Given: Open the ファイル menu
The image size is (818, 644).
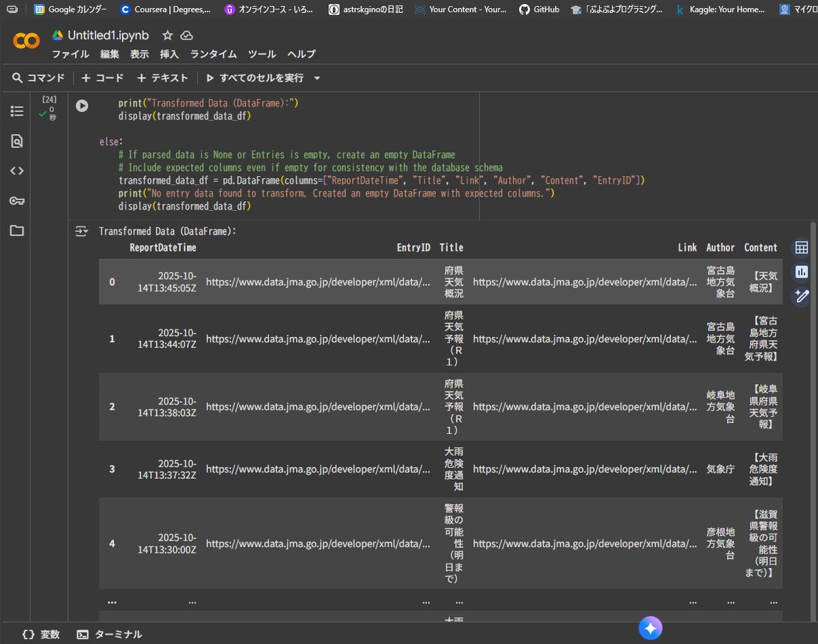Looking at the screenshot, I should point(70,54).
